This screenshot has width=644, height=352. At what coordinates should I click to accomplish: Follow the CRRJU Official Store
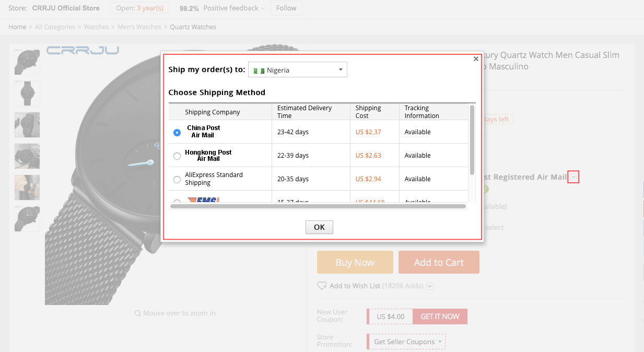(x=286, y=8)
